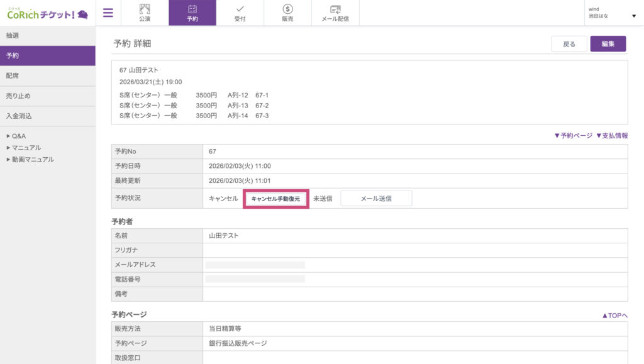Click the ▲TOPへ link
This screenshot has width=644, height=364.
click(x=614, y=316)
